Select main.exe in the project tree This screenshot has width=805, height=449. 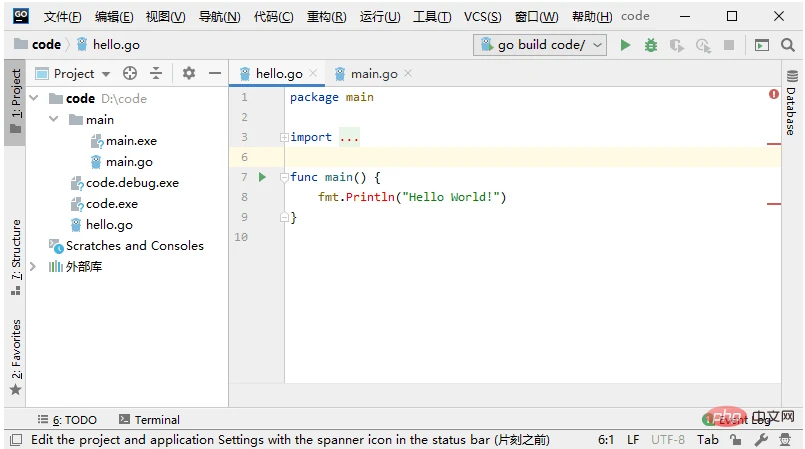coord(124,141)
